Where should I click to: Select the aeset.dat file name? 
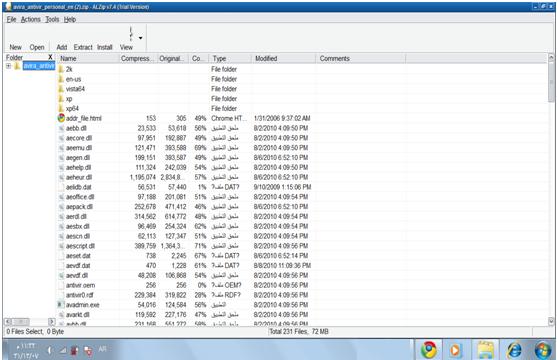[78, 256]
